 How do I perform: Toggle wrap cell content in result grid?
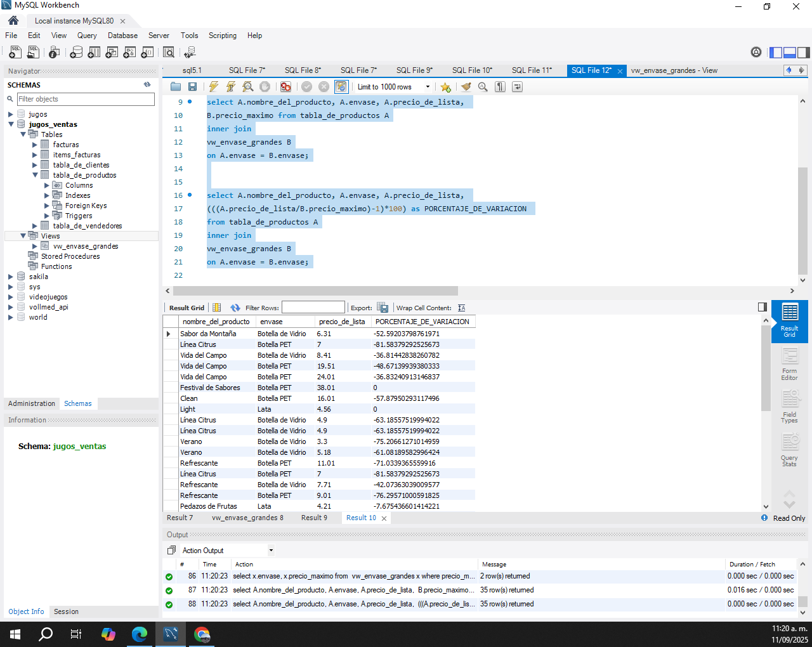461,308
